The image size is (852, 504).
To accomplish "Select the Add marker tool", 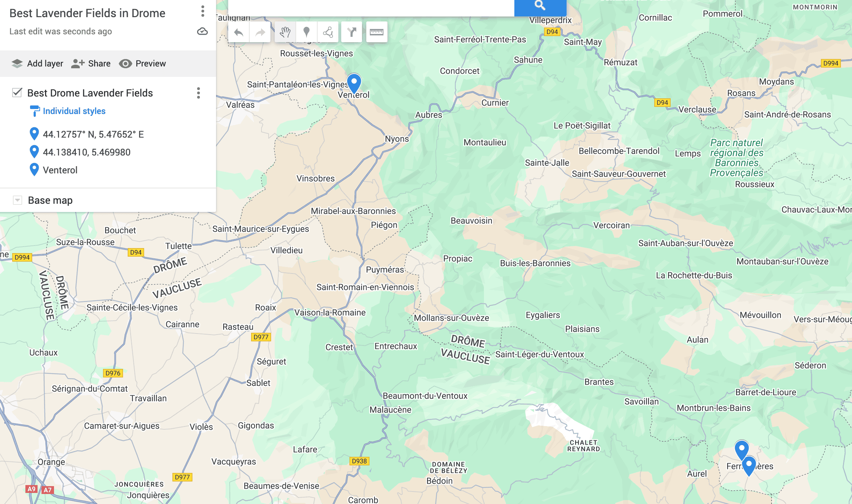I will [306, 32].
